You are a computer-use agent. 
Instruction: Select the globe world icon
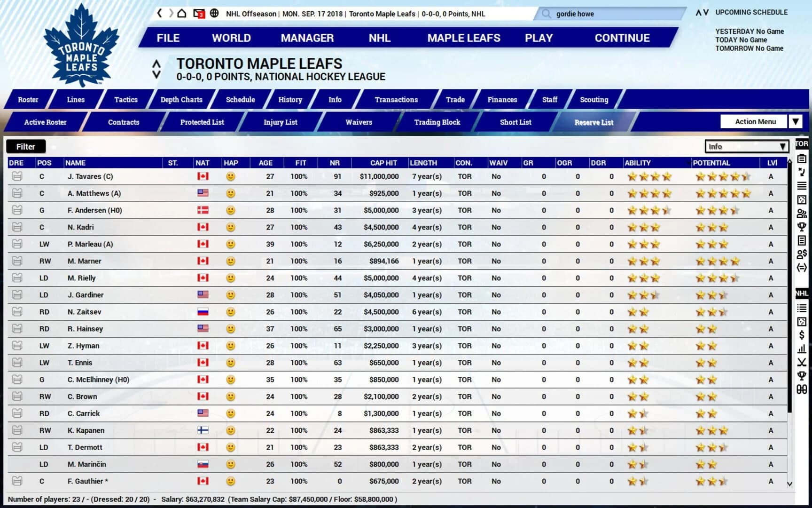tap(214, 14)
